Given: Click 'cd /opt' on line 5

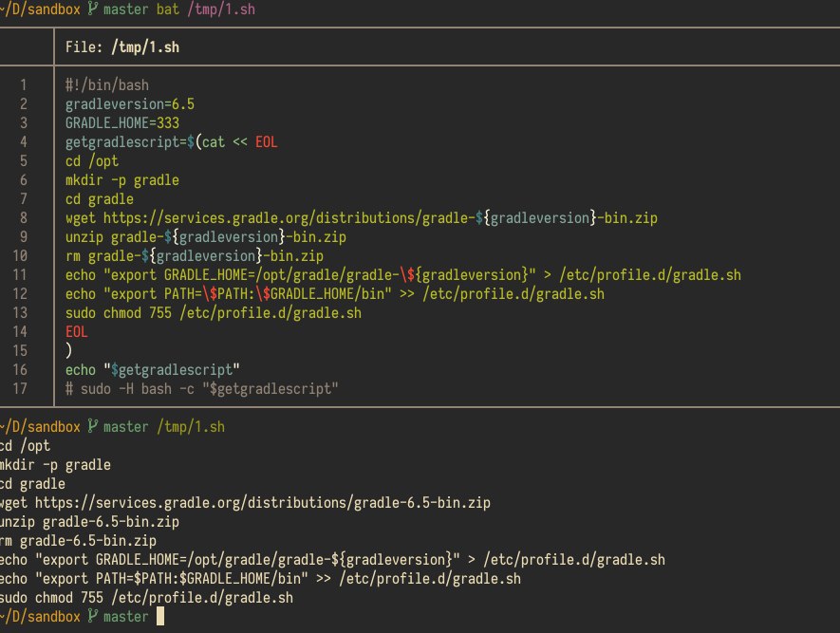Looking at the screenshot, I should tap(92, 160).
